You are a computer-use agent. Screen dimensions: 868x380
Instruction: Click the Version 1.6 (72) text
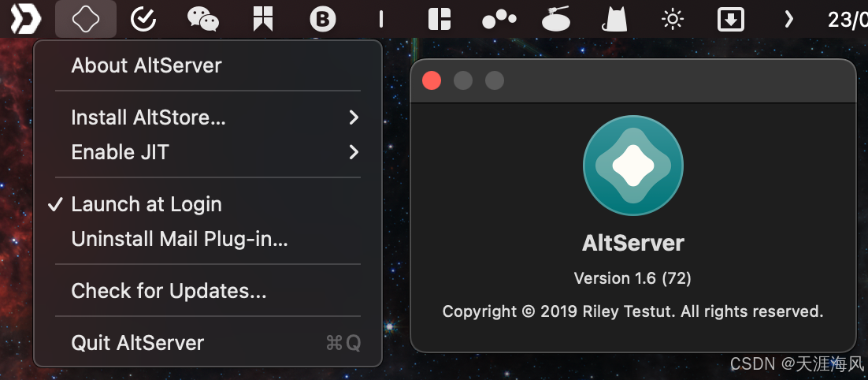(632, 278)
